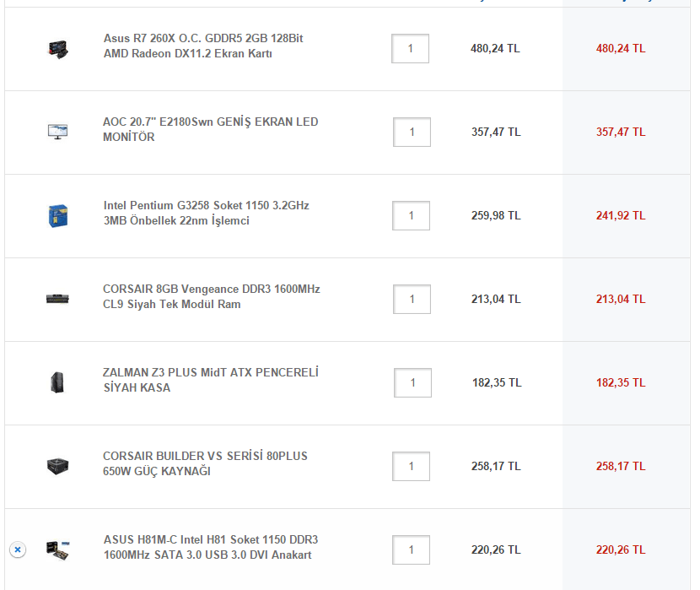The image size is (700, 590).
Task: Open the AOC 20.7" E2180Swn monitor link
Action: (210, 130)
